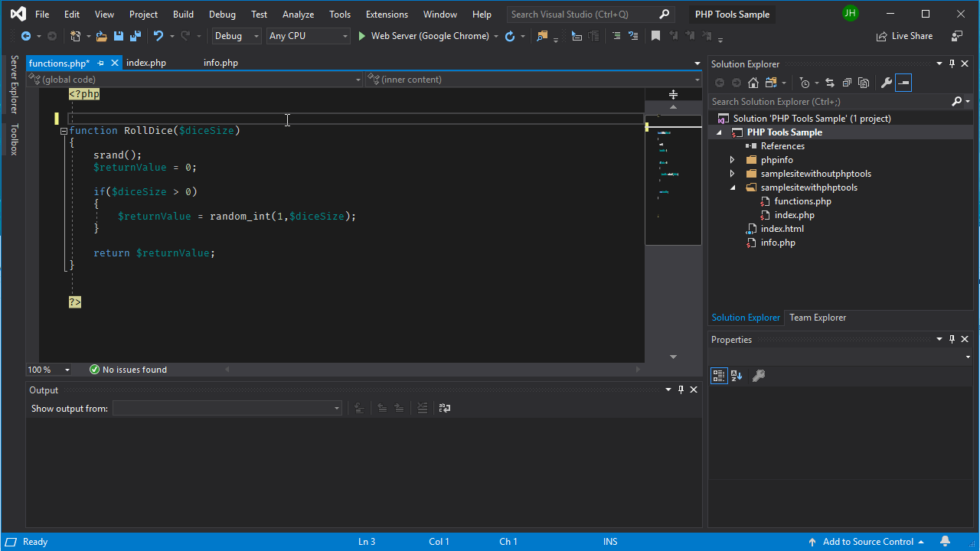Click the Property Pages wrench in Properties

[x=759, y=376]
